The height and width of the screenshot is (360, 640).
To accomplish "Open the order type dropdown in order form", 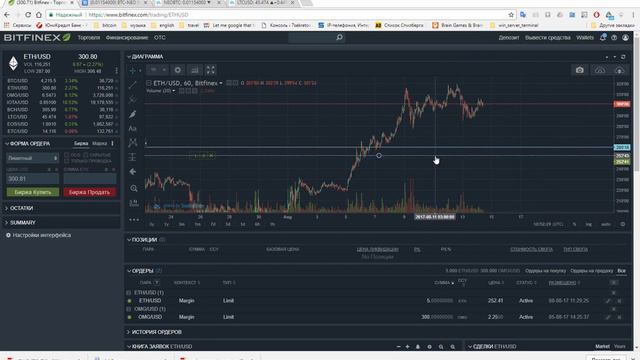I will click(x=32, y=158).
